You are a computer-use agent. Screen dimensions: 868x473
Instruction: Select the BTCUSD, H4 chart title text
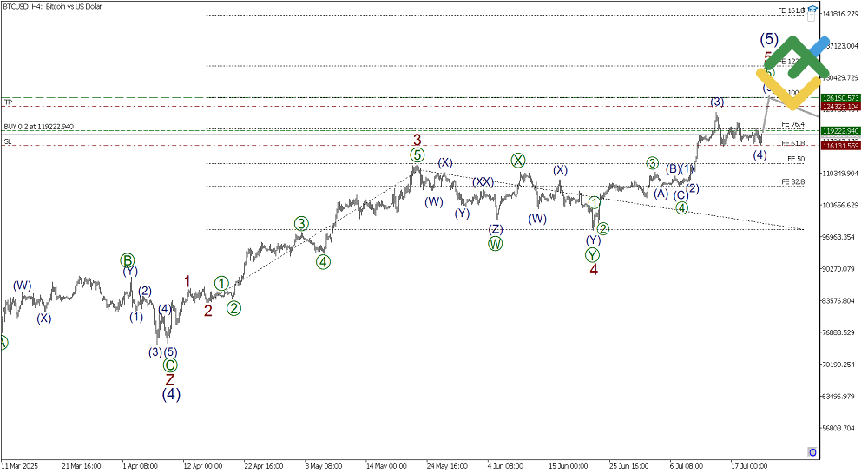(53, 7)
